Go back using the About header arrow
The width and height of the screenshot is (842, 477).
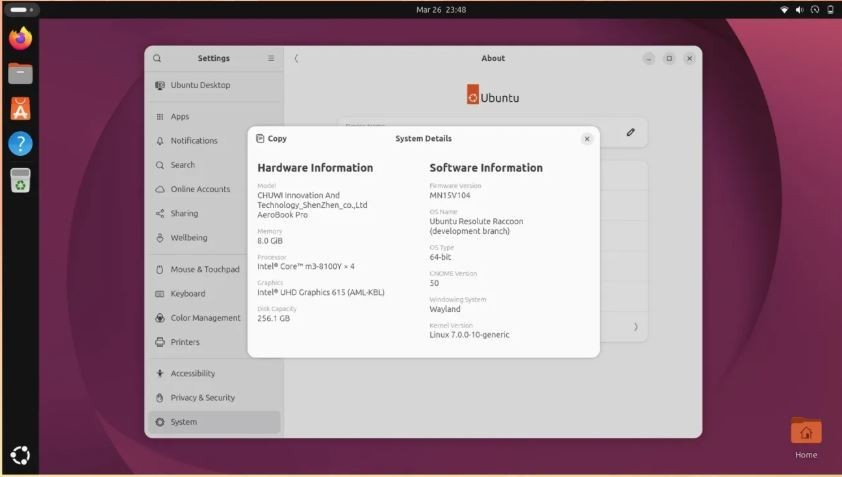296,58
